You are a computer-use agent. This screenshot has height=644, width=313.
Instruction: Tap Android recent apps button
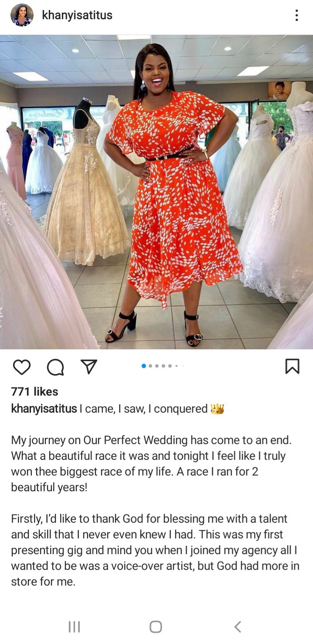coord(75,627)
